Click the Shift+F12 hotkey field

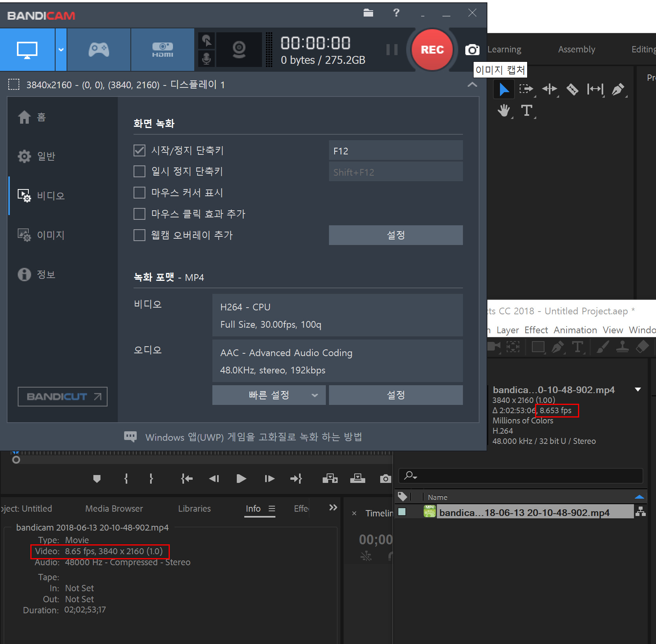(x=396, y=172)
